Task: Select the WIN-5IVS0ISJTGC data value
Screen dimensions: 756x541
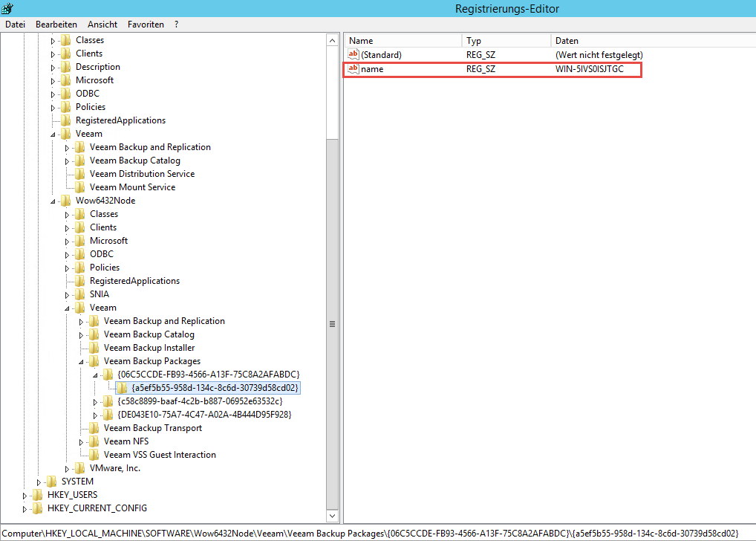Action: (x=589, y=69)
